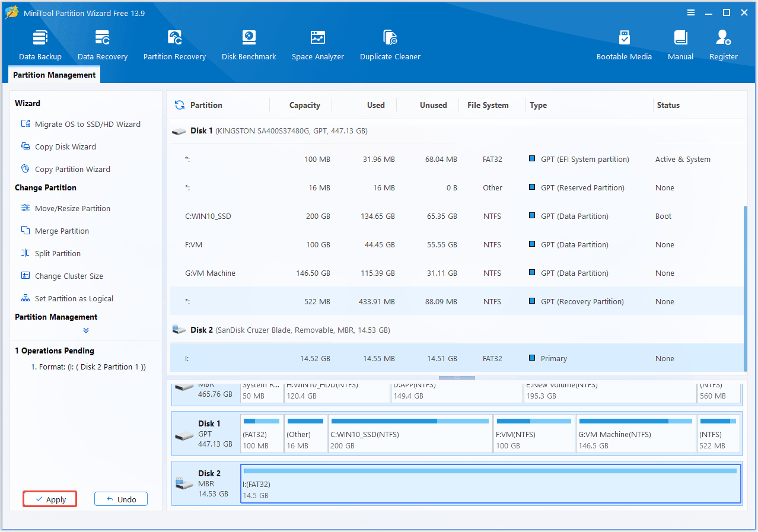Screen dimensions: 758x532
Task: Create Bootable Media
Action: [x=624, y=45]
